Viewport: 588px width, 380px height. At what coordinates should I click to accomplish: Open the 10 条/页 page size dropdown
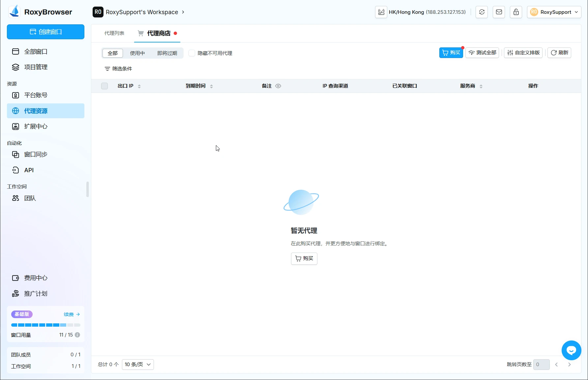click(138, 365)
